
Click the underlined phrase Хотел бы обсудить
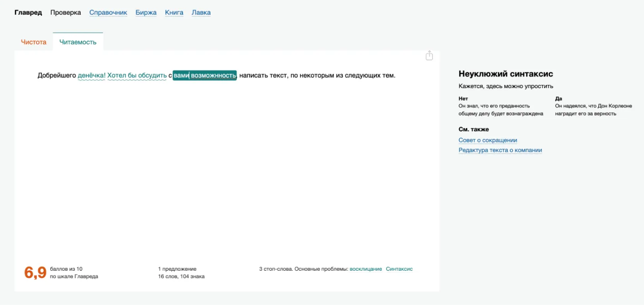[x=137, y=75]
